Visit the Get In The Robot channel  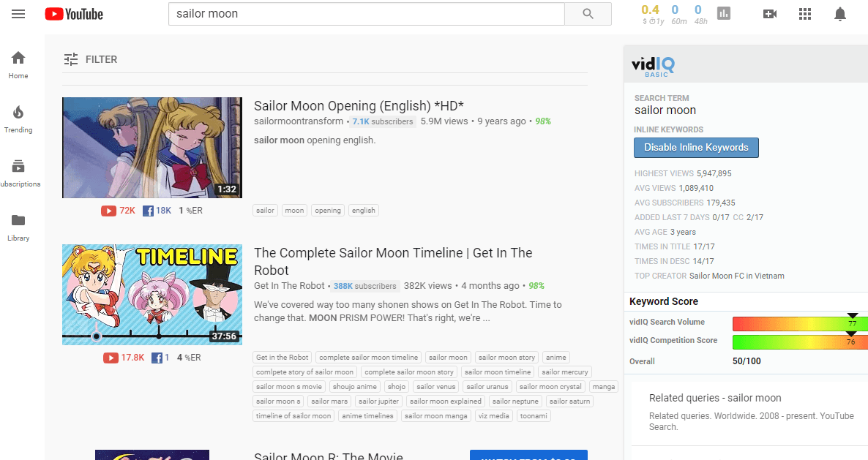coord(290,286)
